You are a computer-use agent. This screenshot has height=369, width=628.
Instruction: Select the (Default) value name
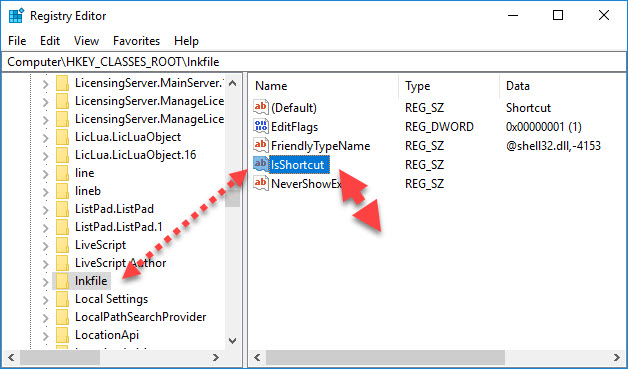[294, 108]
